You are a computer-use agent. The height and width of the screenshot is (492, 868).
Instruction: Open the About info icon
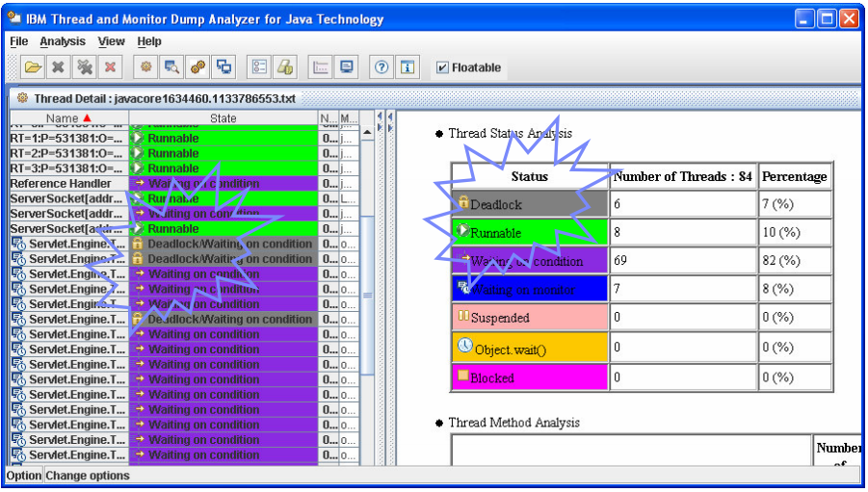click(408, 67)
